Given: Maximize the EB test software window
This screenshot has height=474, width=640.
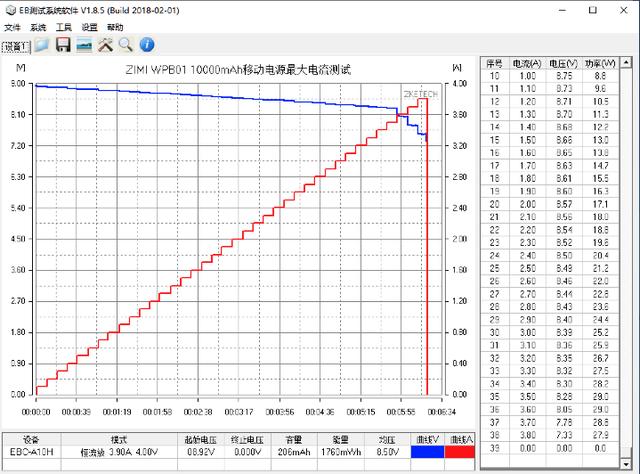Looking at the screenshot, I should [593, 10].
